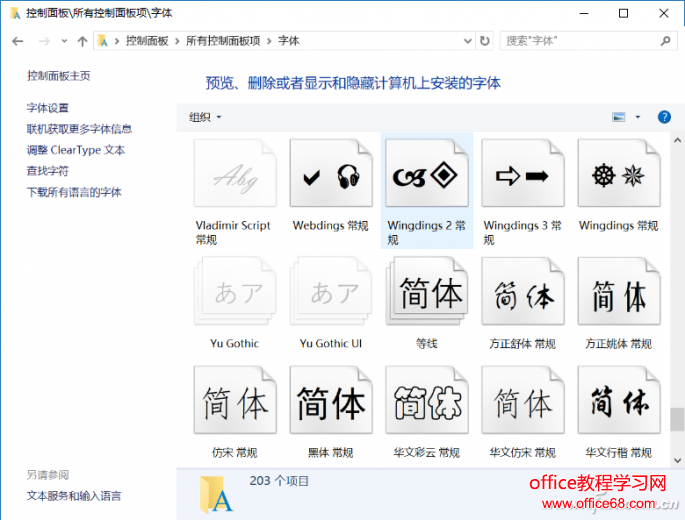The image size is (685, 520).
Task: Click the Vladimir Script 常规 label
Action: [233, 232]
